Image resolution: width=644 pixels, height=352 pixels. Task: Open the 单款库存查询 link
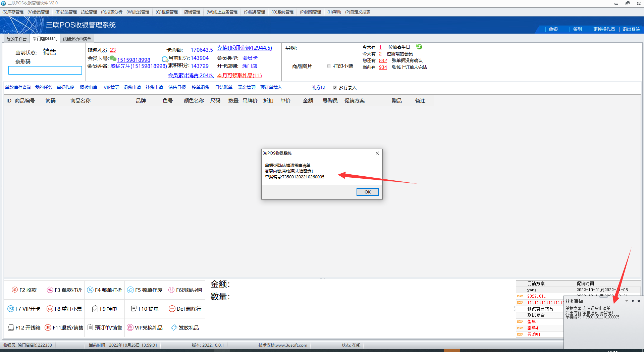click(x=18, y=87)
